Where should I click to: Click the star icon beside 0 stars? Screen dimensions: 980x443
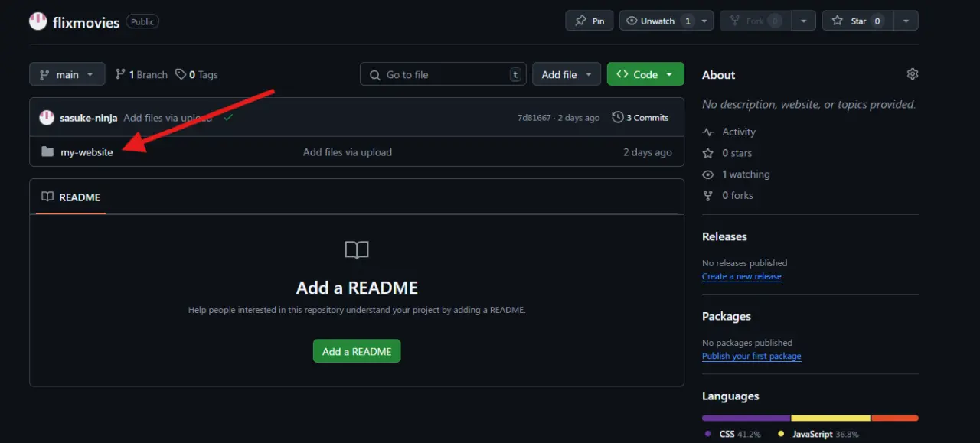tap(708, 153)
